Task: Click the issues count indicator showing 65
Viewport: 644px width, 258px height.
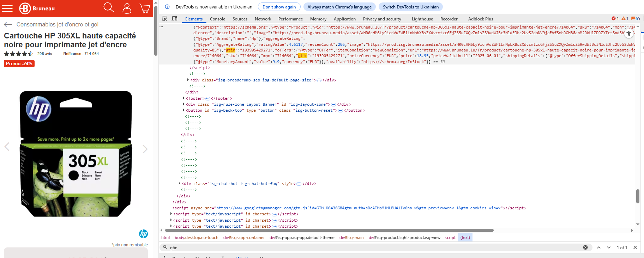Action: pyautogui.click(x=636, y=19)
